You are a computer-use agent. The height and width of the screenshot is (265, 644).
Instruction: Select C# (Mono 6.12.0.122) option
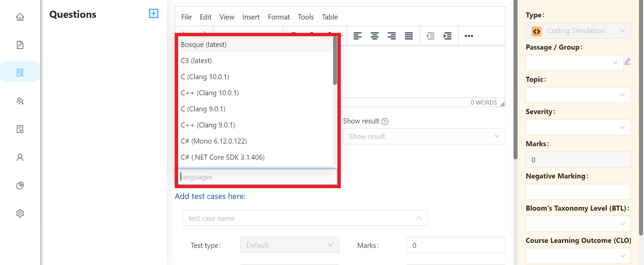pos(256,141)
